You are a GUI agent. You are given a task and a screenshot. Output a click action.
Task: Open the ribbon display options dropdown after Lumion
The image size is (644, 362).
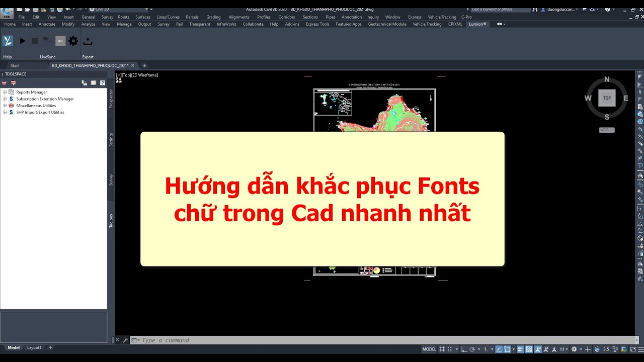tap(501, 24)
